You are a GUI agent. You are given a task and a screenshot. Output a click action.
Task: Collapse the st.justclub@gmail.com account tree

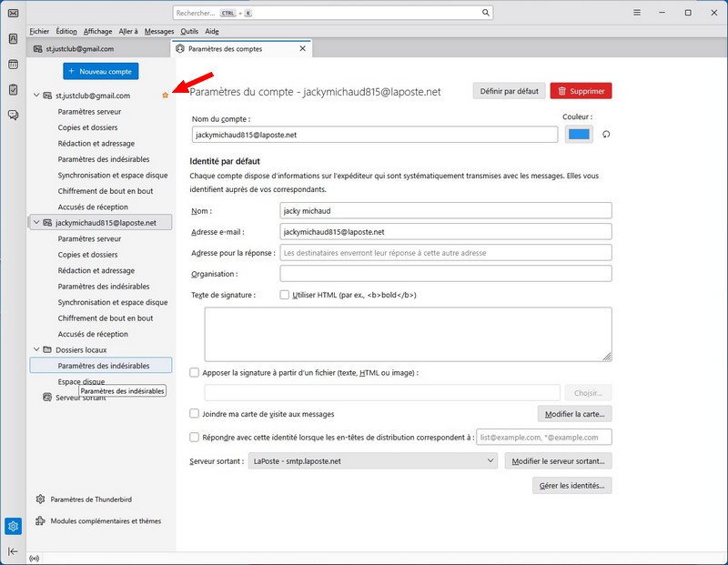[x=36, y=96]
